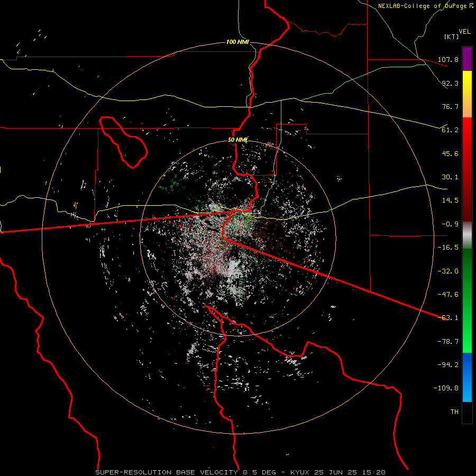Image resolution: width=476 pixels, height=476 pixels.
Task: Click the 107.8 velocity scale value
Action: pyautogui.click(x=448, y=59)
